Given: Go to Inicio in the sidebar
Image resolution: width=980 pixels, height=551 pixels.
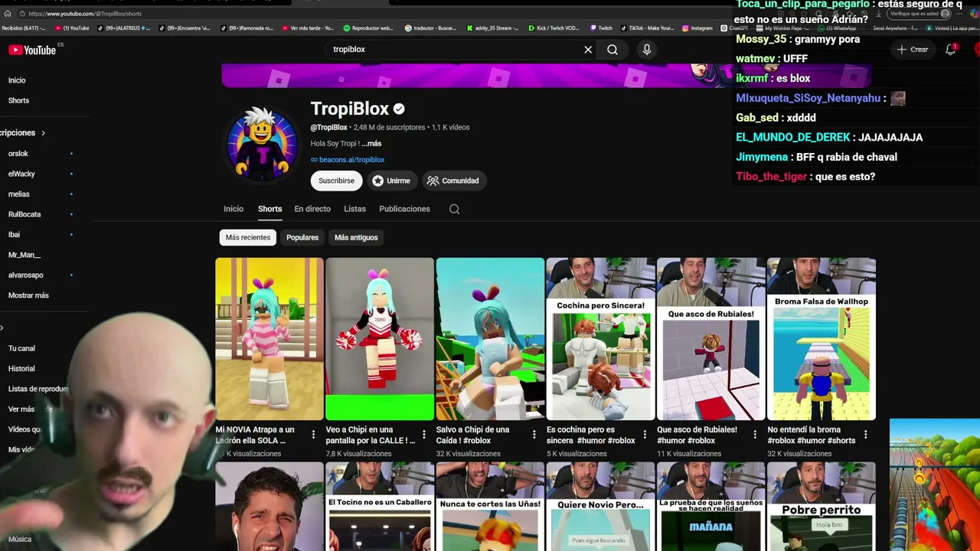Looking at the screenshot, I should click(17, 80).
